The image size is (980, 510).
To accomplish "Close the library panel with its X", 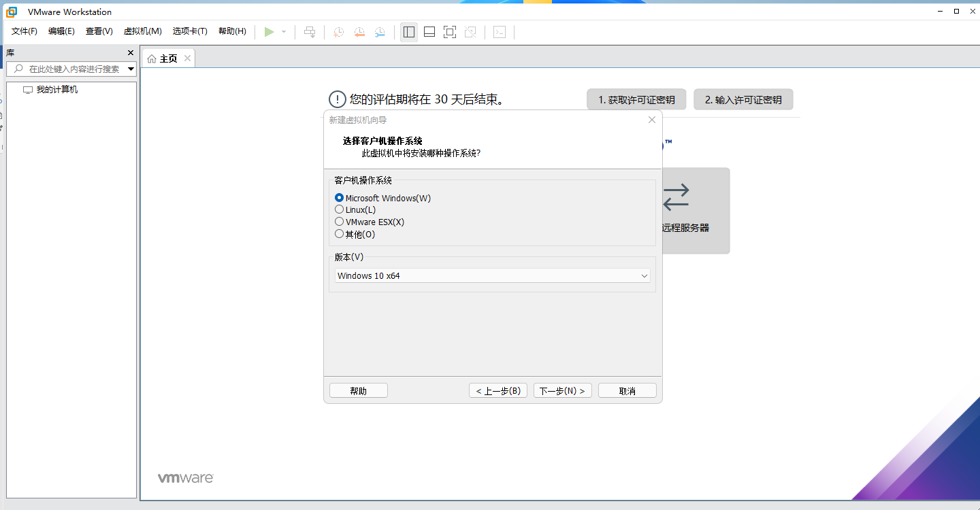I will [x=131, y=53].
